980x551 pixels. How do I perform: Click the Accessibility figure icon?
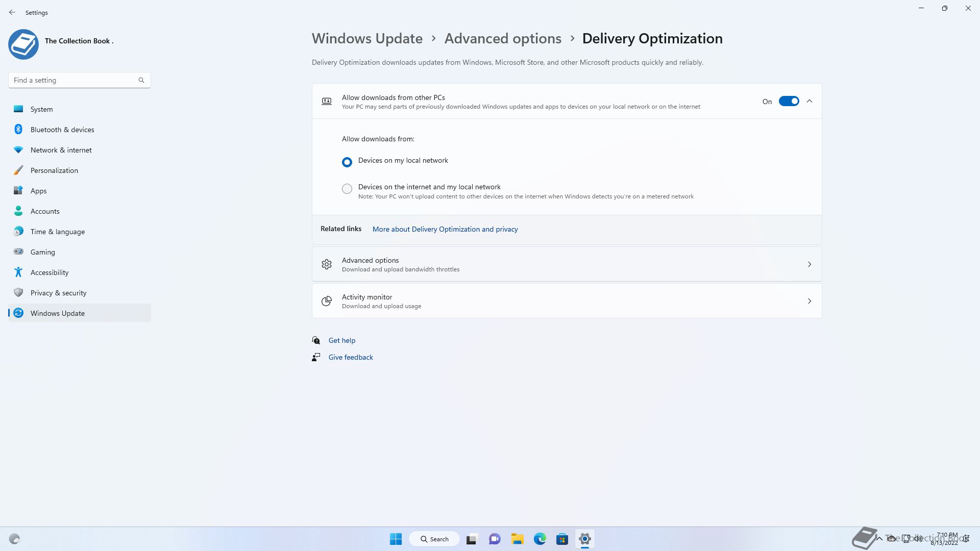pos(18,272)
